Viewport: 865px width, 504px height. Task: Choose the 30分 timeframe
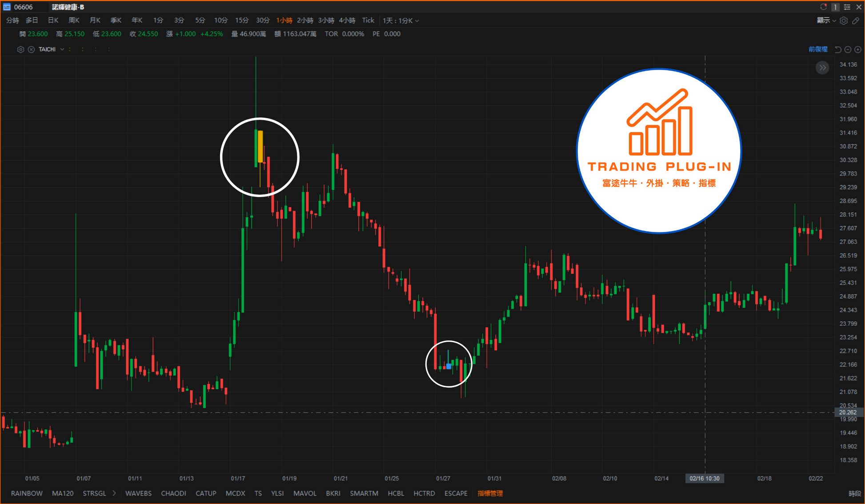263,20
